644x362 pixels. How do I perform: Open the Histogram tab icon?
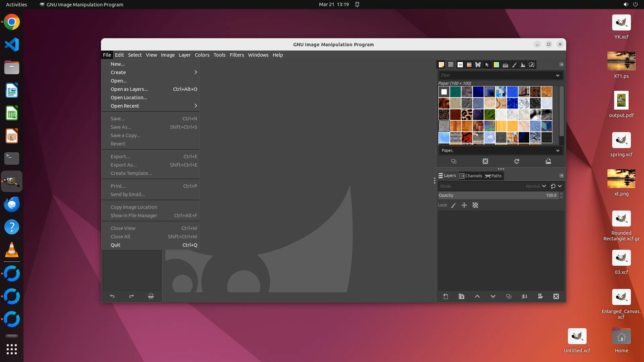click(x=523, y=65)
